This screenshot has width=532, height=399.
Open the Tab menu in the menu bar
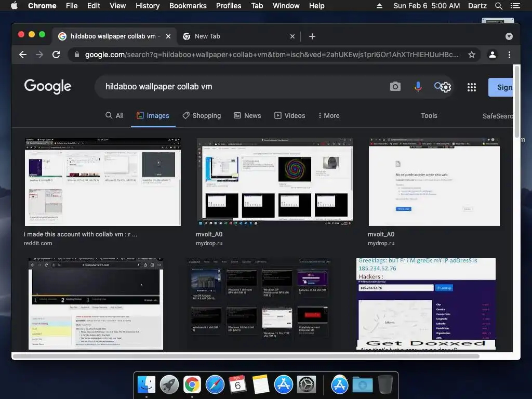click(x=257, y=6)
